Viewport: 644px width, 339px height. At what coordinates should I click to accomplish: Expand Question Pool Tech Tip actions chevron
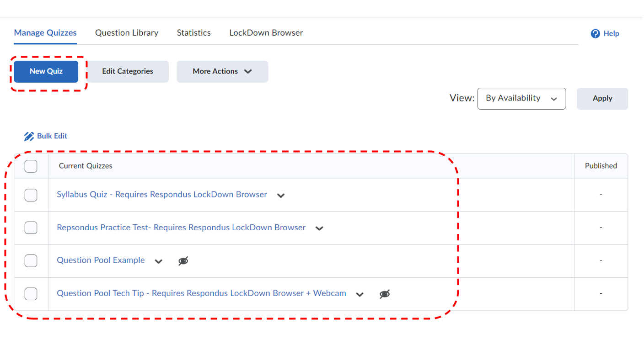tap(360, 294)
